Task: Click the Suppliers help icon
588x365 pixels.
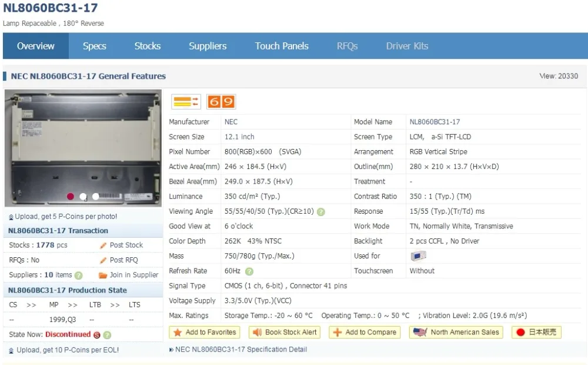Action: (78, 276)
